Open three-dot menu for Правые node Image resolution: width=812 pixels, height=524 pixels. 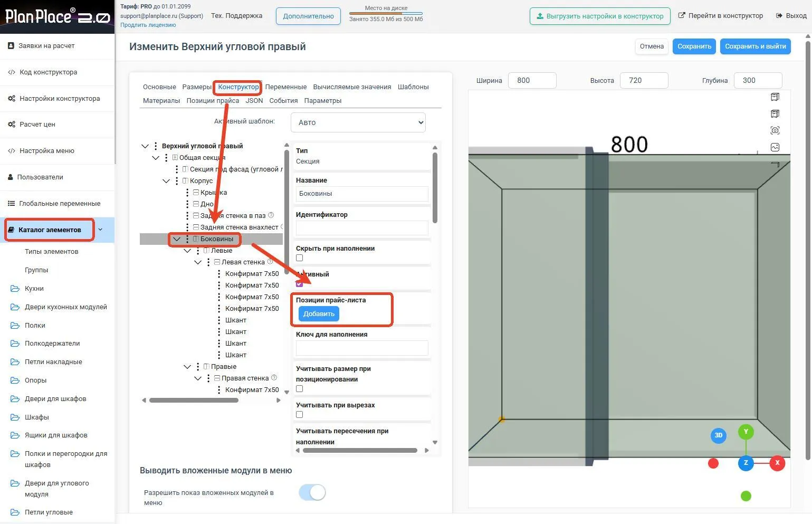click(x=198, y=367)
